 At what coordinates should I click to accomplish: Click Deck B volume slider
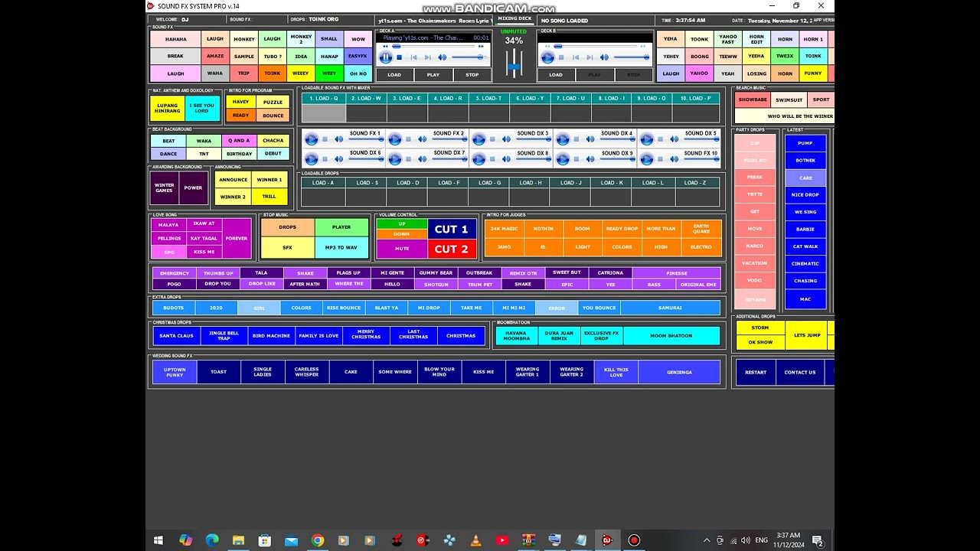[632, 57]
